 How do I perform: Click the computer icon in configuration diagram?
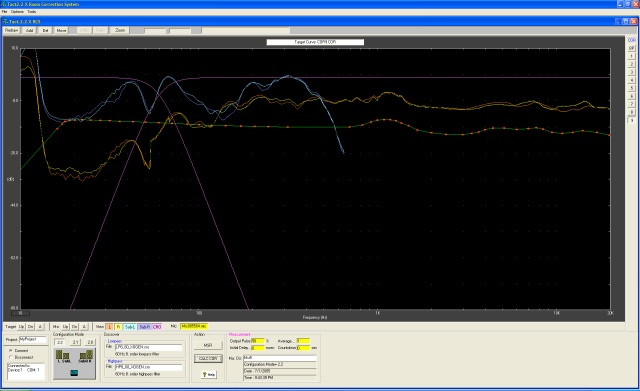tap(74, 373)
